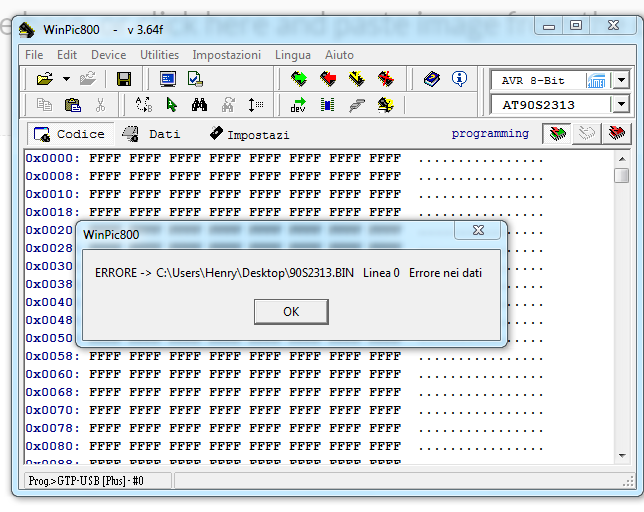The height and width of the screenshot is (512, 644).
Task: Click the 0x0058: address row label
Action: 53,356
